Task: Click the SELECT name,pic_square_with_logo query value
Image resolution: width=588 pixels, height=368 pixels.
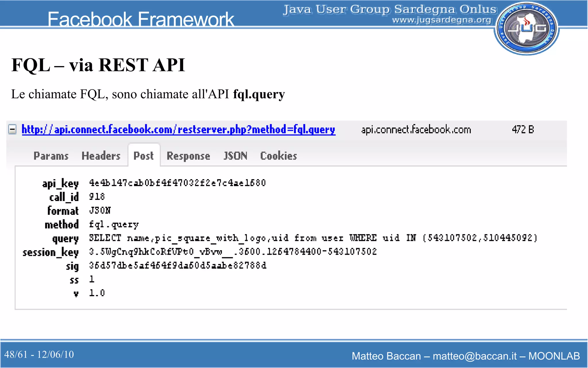Action: (313, 238)
